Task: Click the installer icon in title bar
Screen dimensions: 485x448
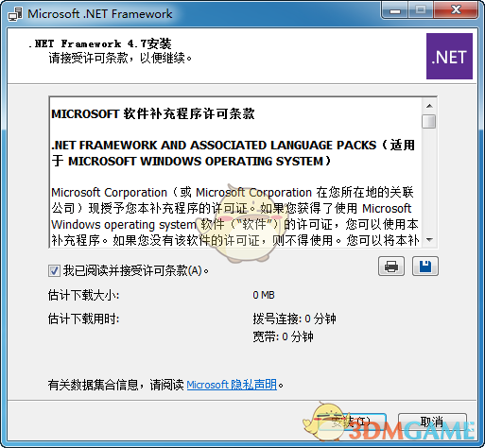Action: pyautogui.click(x=15, y=14)
